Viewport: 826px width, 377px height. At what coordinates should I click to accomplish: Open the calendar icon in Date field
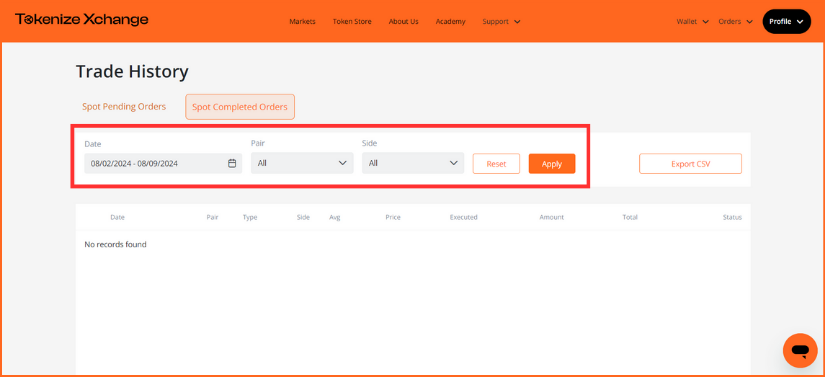(x=232, y=163)
